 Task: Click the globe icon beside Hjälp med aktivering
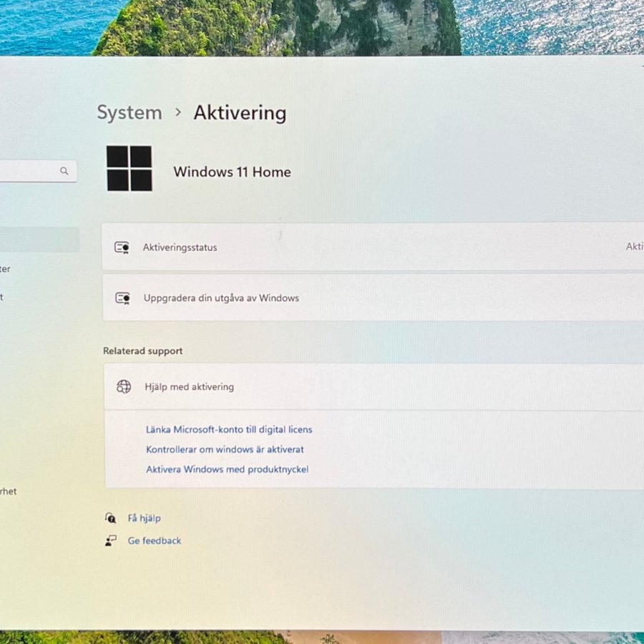pyautogui.click(x=124, y=386)
